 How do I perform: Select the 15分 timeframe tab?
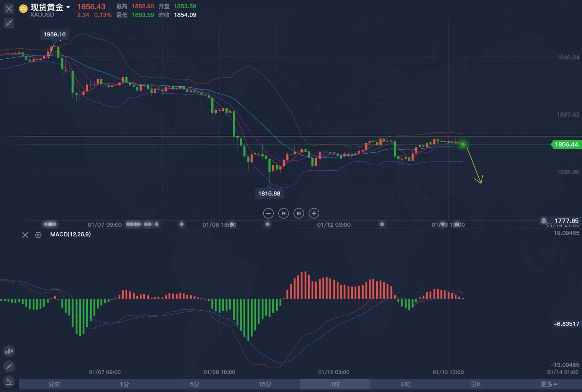pyautogui.click(x=265, y=384)
